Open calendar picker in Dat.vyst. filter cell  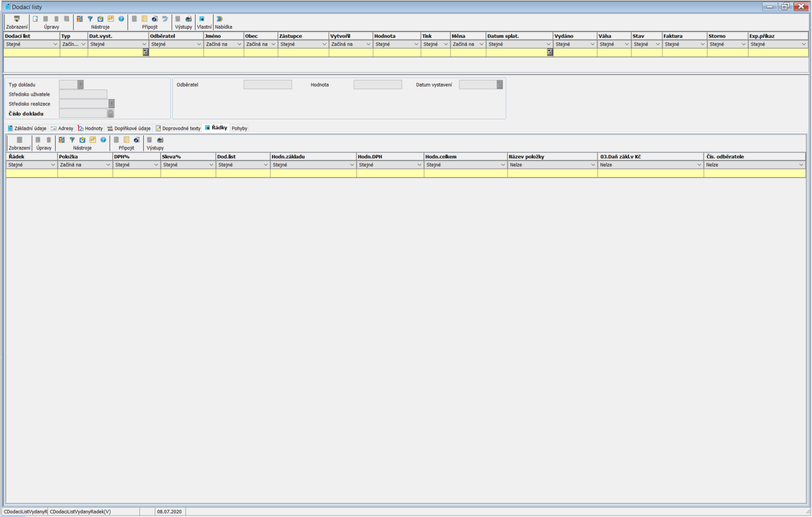pyautogui.click(x=146, y=53)
